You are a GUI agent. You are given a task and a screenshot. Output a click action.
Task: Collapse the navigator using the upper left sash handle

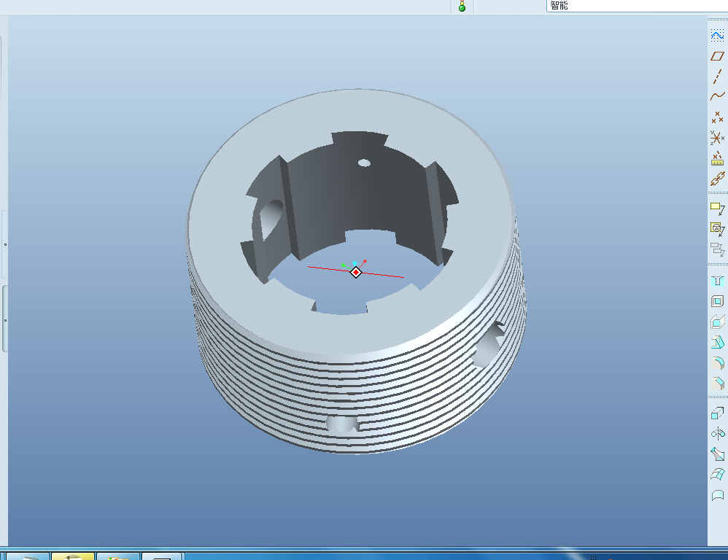(x=4, y=244)
